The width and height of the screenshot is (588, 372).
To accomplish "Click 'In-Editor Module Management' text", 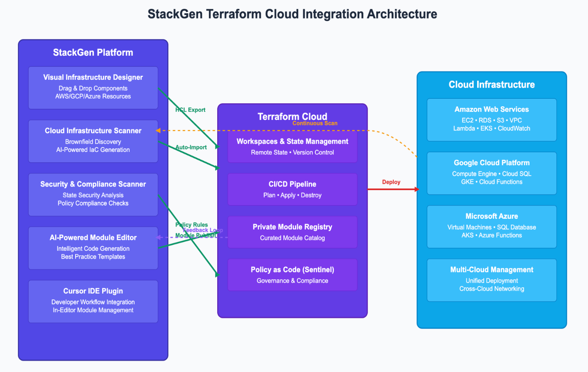I will pyautogui.click(x=93, y=310).
